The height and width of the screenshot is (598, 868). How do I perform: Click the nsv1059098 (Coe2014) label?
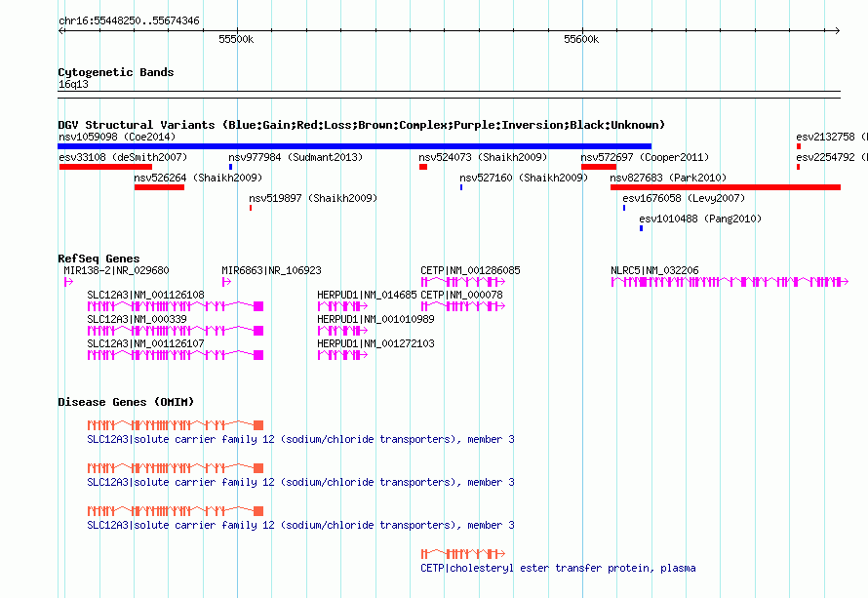pos(117,137)
